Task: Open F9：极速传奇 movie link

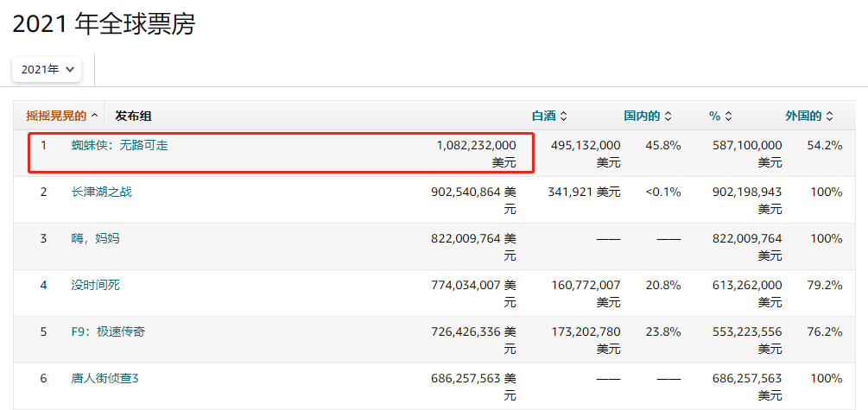Action: [109, 331]
